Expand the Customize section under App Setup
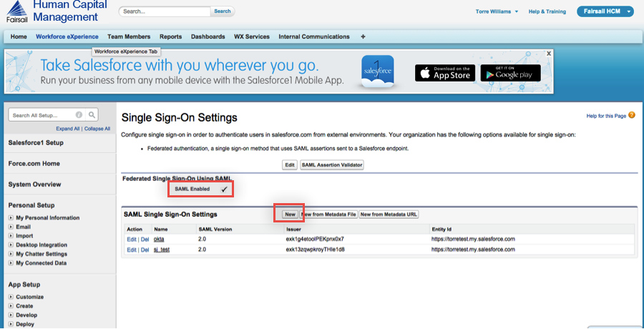 11,297
